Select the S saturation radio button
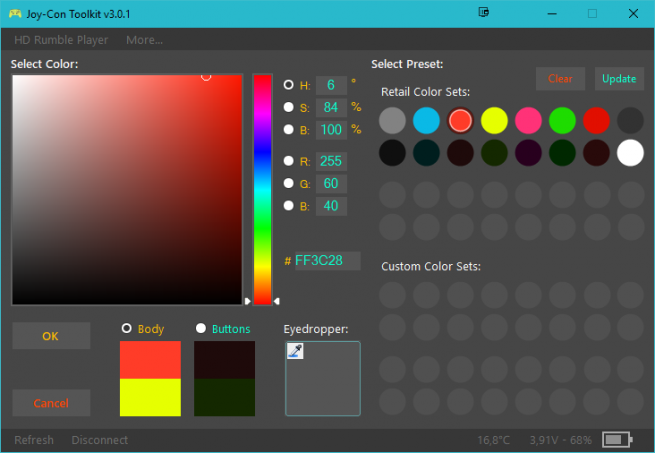 coord(289,107)
